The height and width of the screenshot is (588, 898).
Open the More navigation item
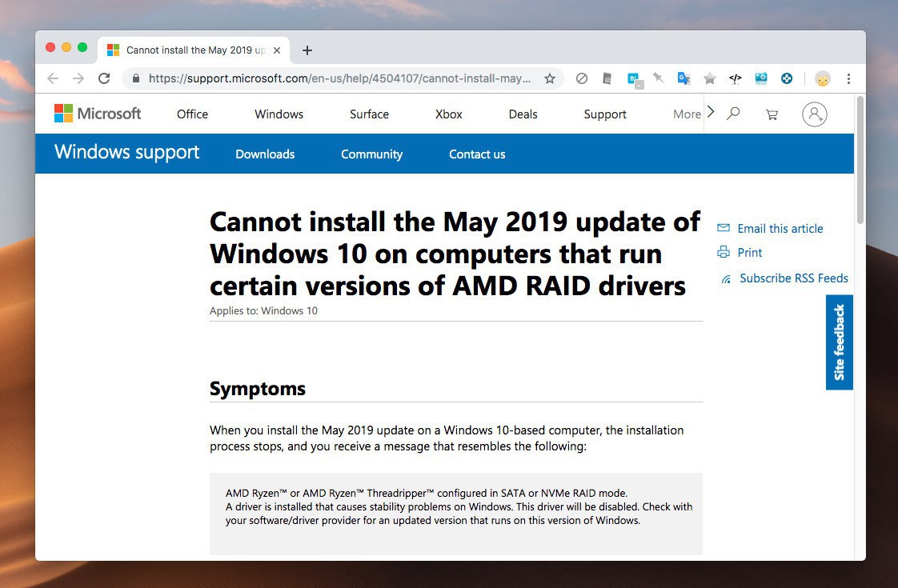tap(688, 114)
